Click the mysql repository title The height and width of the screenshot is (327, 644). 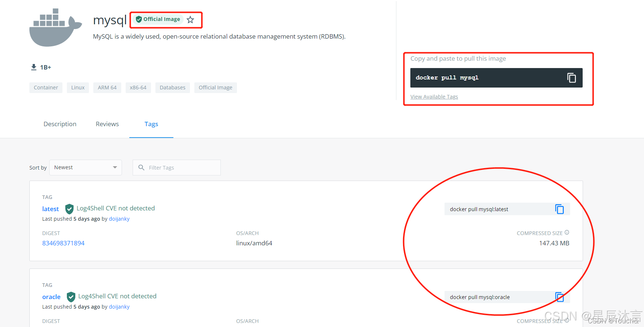[x=110, y=20]
